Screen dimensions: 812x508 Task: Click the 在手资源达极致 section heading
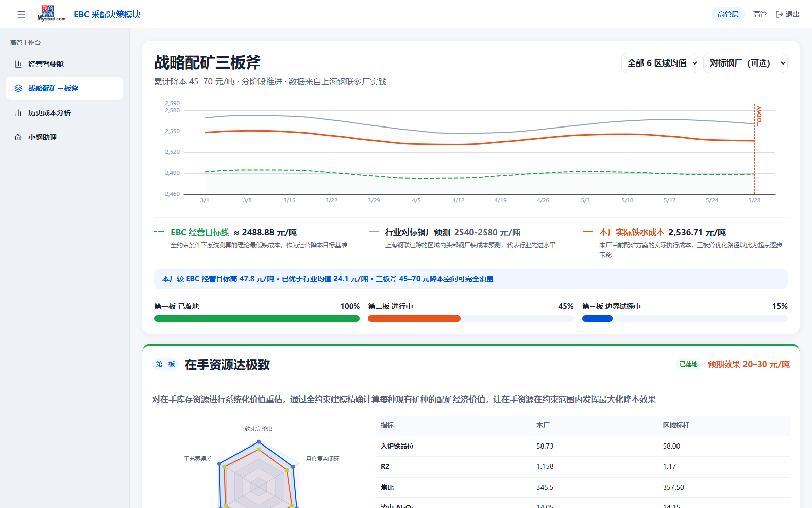(x=227, y=364)
